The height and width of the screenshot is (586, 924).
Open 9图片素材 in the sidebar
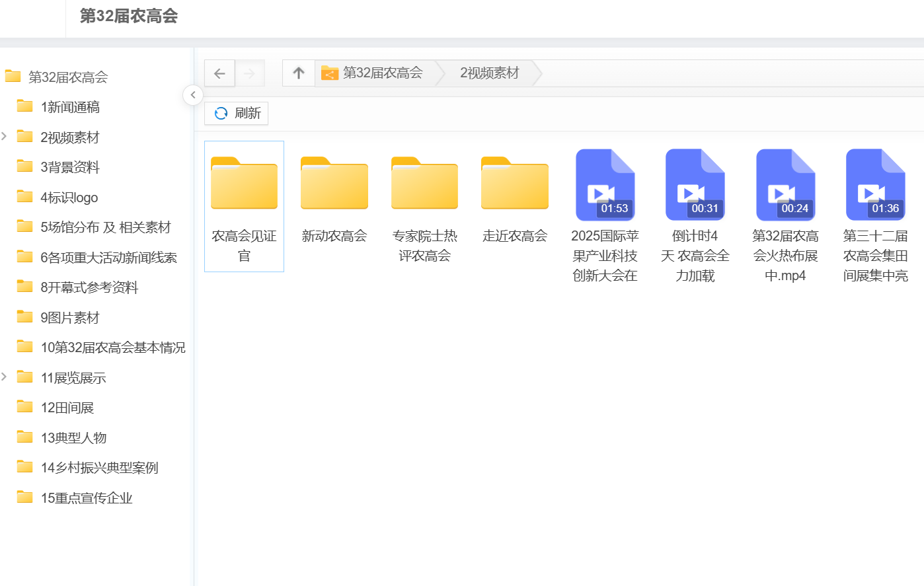[x=69, y=318]
